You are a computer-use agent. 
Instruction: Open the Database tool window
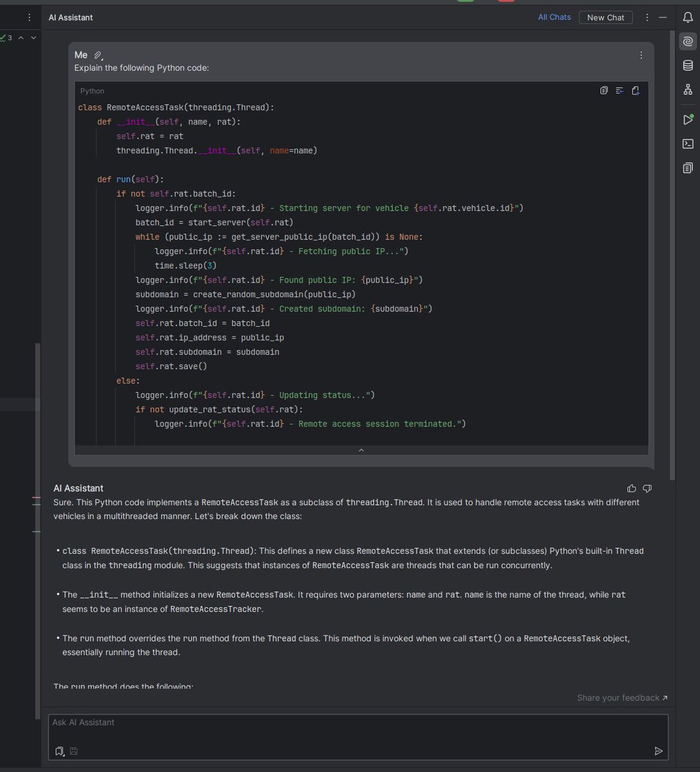point(688,66)
